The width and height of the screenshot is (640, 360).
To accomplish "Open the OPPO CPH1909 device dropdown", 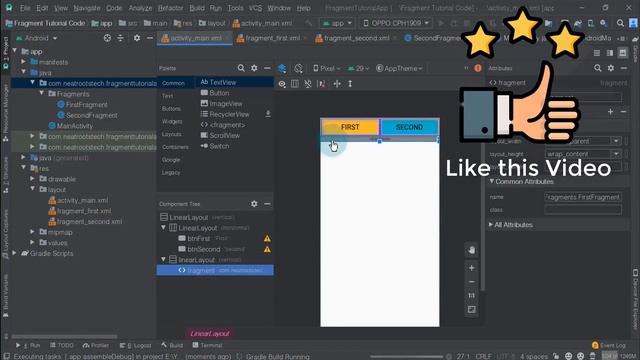I will coord(396,23).
